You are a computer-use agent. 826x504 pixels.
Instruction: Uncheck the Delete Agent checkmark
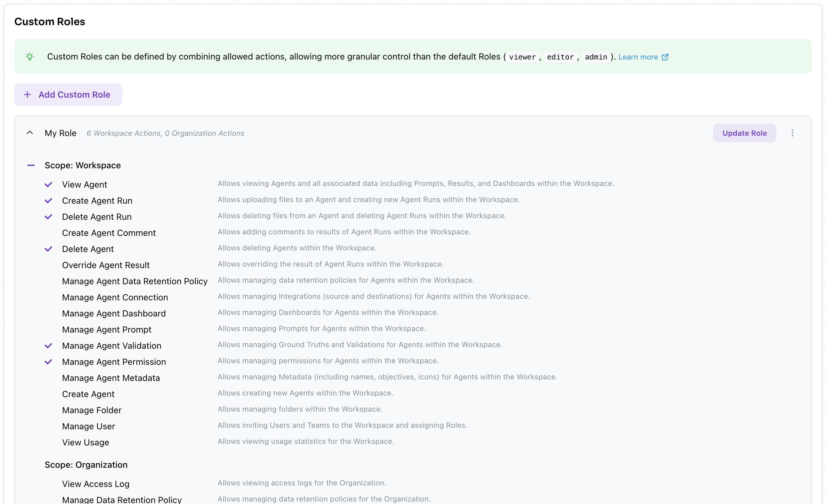point(49,249)
